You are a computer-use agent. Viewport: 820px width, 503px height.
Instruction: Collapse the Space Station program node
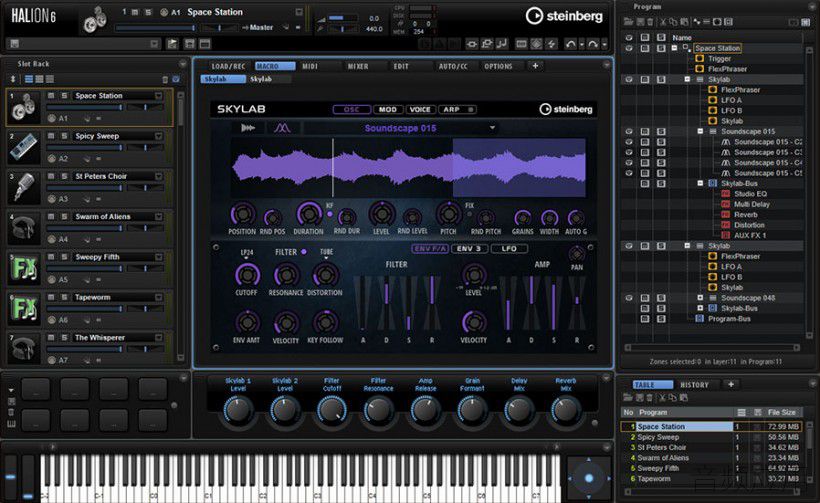coord(674,48)
